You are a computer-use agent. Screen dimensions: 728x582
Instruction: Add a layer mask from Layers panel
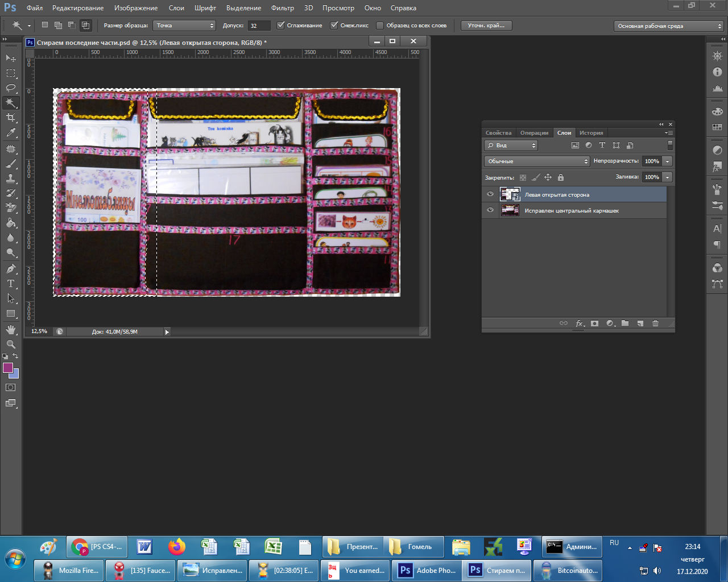(x=594, y=323)
